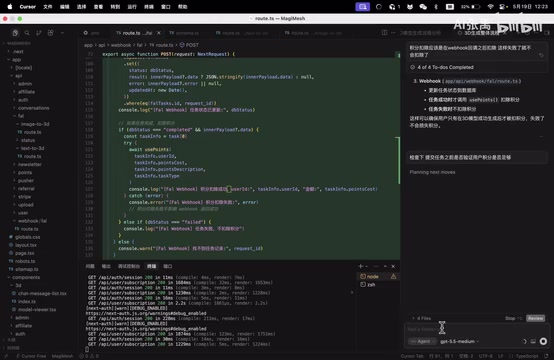Open chat-message-list.tsx in the explorer

tap(39, 294)
